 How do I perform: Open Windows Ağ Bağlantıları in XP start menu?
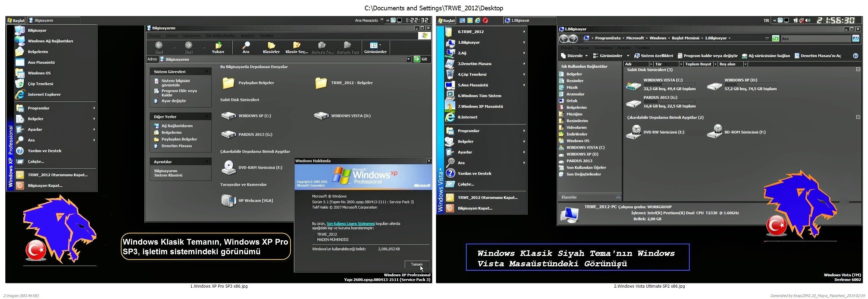click(x=55, y=41)
